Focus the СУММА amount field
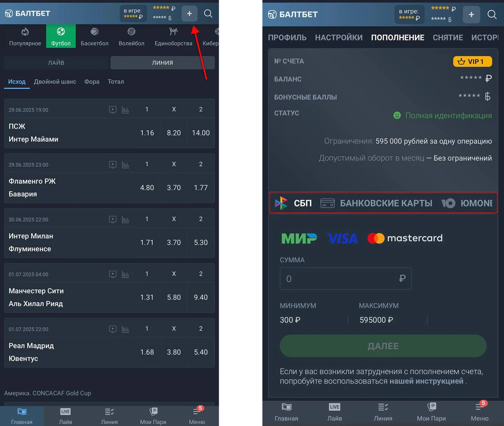Screen dimensions: 504x426 click(346, 279)
